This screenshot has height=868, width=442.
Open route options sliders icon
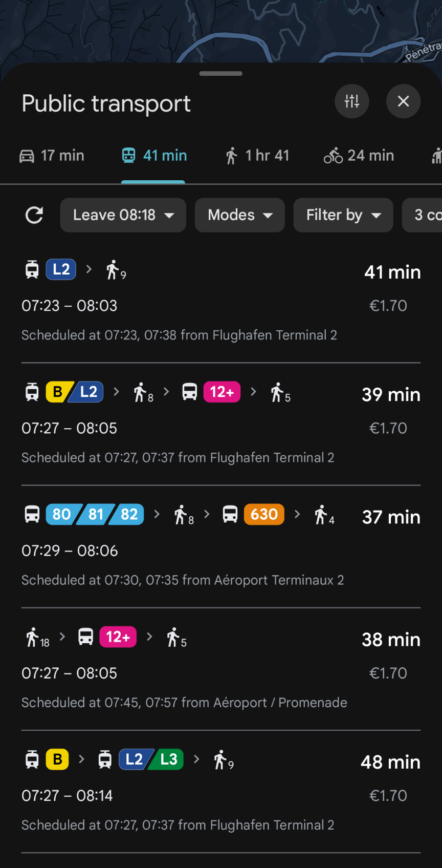[x=352, y=101]
